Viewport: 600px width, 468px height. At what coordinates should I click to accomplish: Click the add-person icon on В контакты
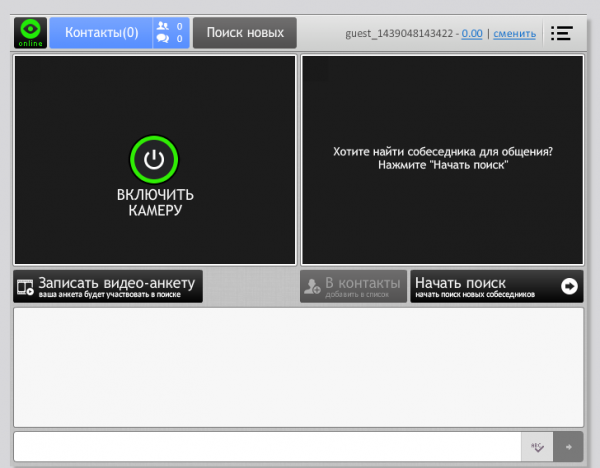coord(313,286)
